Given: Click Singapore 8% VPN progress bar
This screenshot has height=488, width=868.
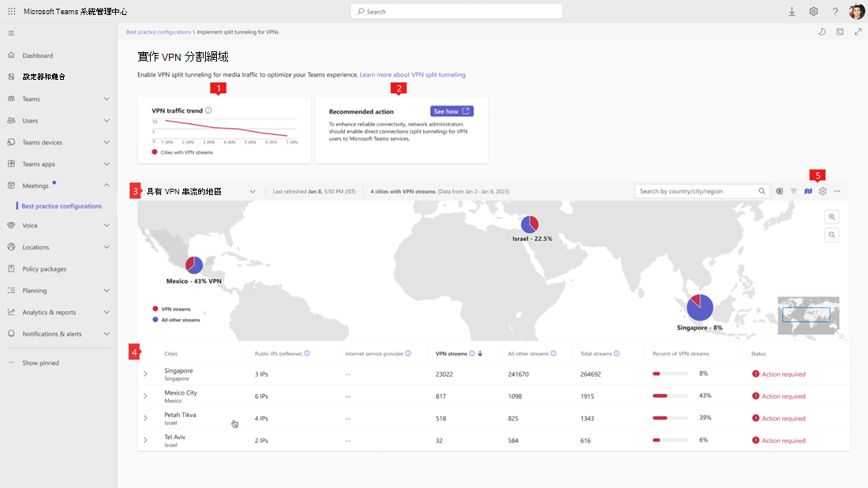Looking at the screenshot, I should click(x=670, y=374).
